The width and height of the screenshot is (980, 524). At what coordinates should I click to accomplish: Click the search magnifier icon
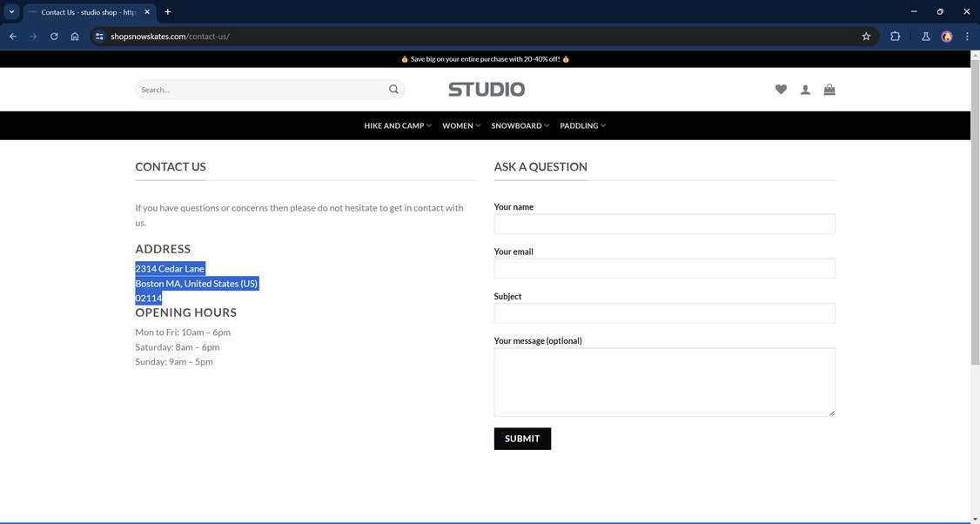(x=393, y=90)
